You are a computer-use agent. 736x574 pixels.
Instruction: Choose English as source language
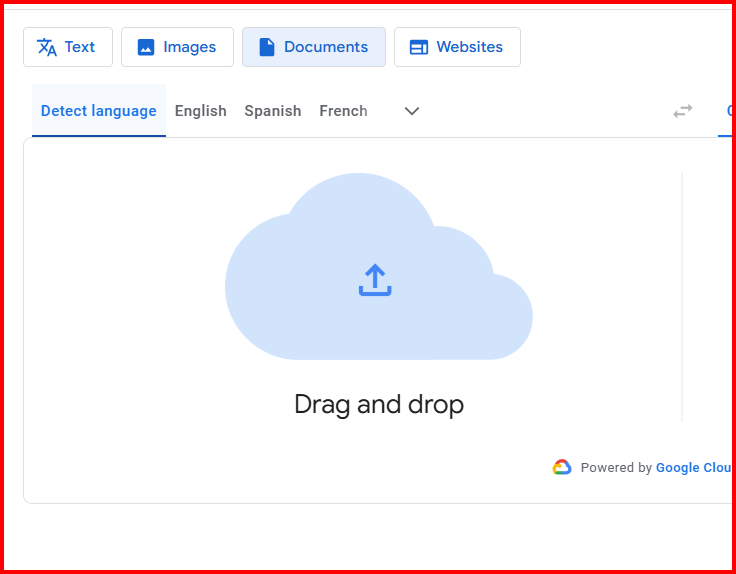point(200,111)
